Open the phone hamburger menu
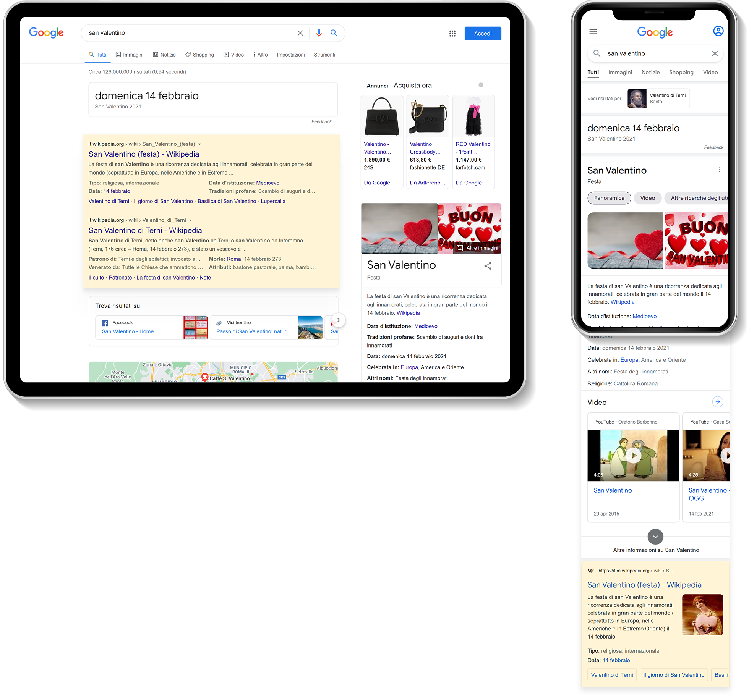Image resolution: width=749 pixels, height=700 pixels. pos(593,32)
